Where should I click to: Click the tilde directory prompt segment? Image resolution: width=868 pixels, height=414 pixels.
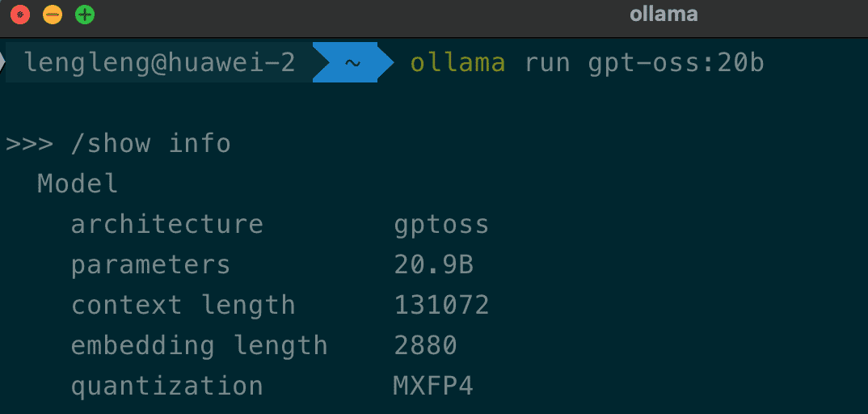pos(352,63)
